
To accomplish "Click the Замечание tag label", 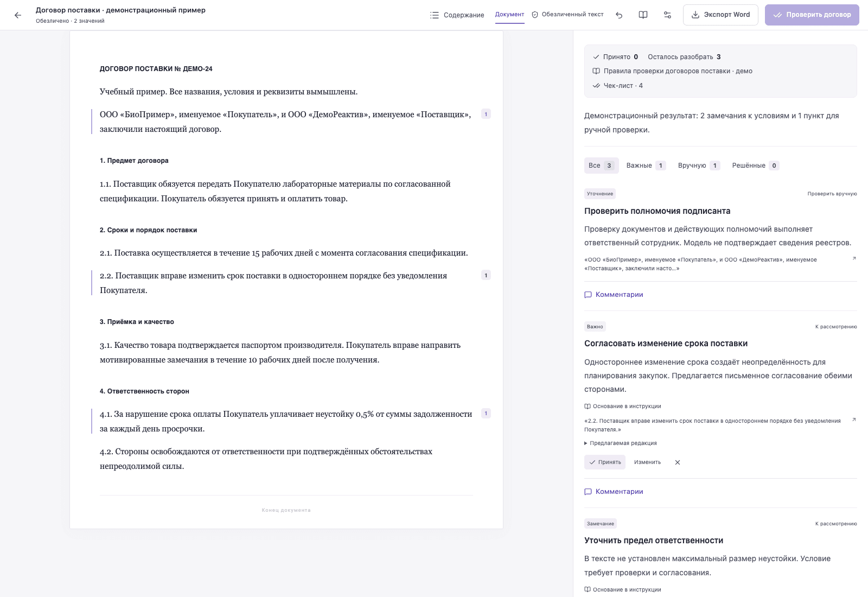I will point(601,524).
